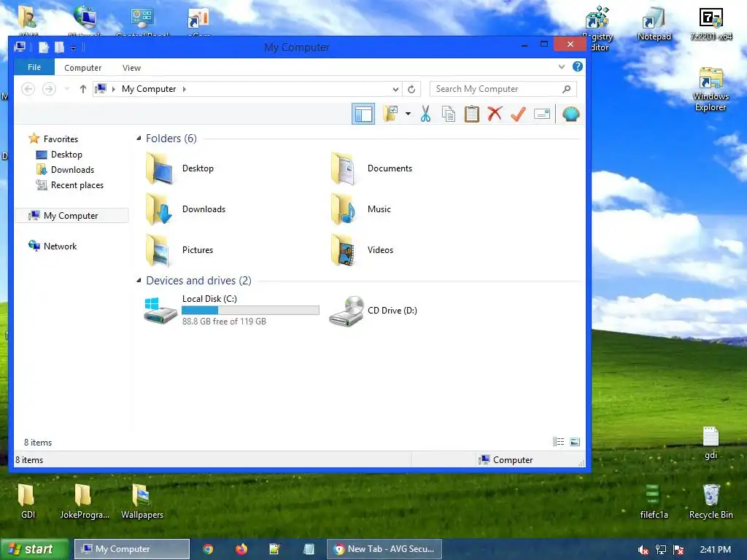
Task: Click the Paste clipboard icon
Action: (x=472, y=114)
